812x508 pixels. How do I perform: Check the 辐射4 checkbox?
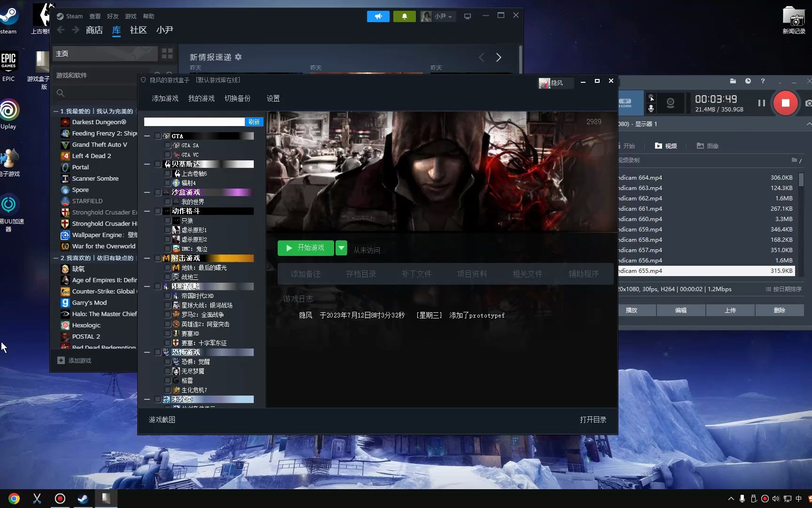click(x=168, y=183)
